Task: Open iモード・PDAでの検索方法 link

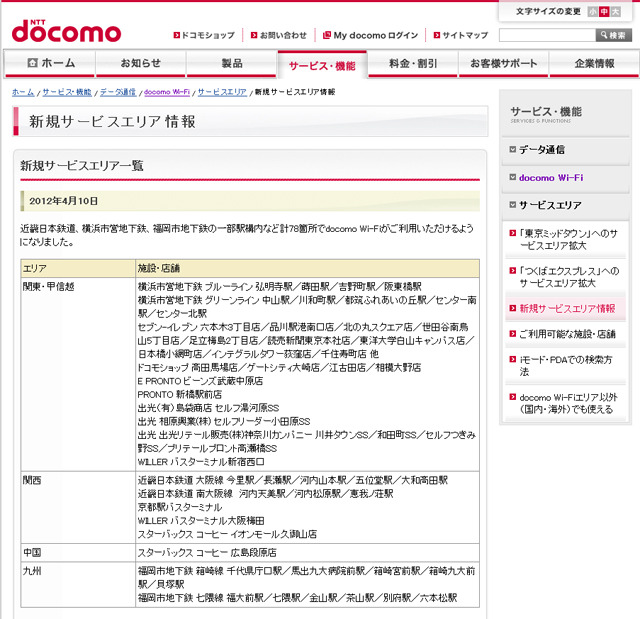Action: [566, 366]
